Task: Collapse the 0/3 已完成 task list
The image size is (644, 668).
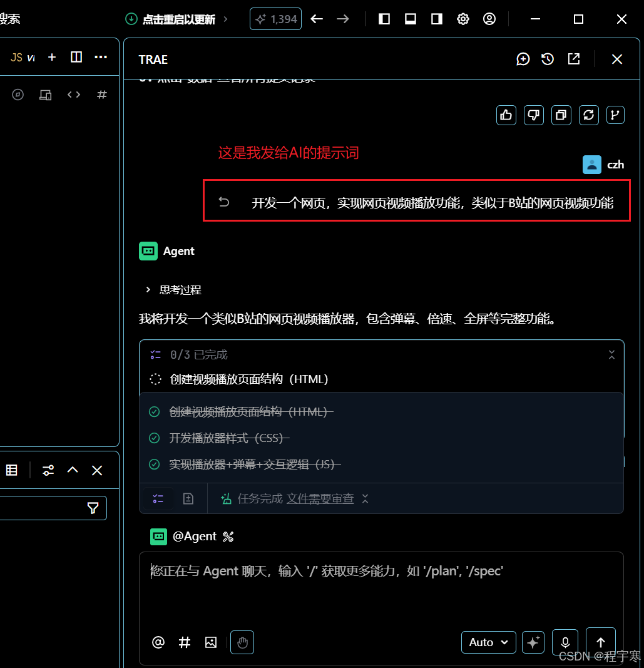Action: 611,354
